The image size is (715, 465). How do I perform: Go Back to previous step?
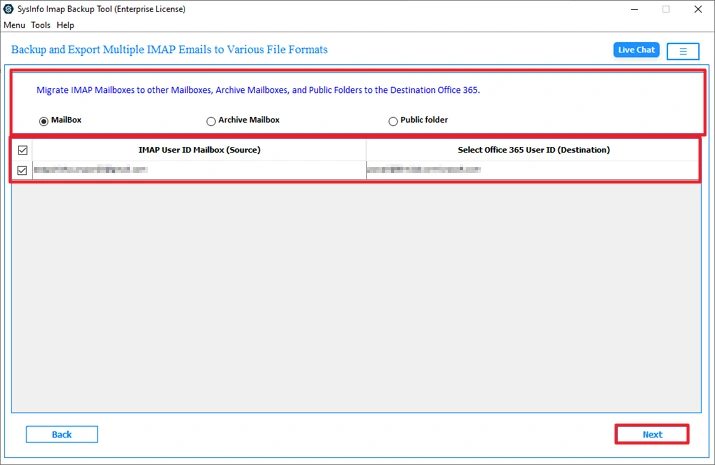[62, 434]
